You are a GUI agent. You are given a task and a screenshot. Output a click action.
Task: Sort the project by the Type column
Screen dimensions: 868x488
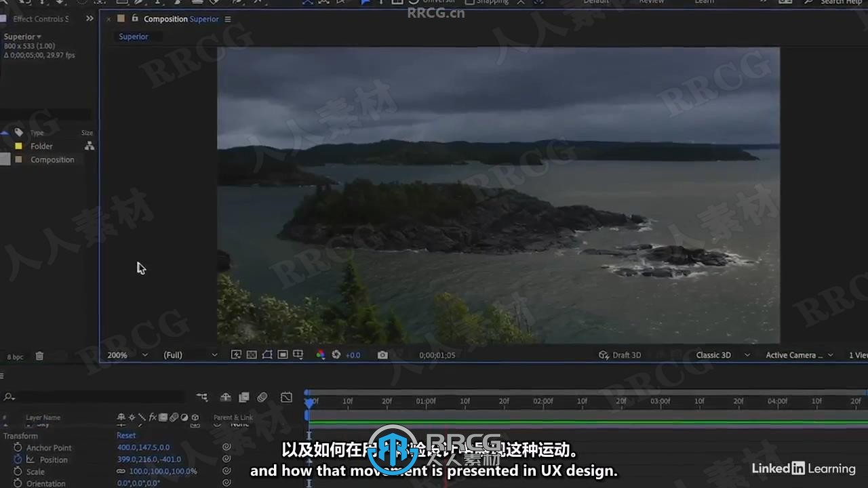[x=37, y=133]
